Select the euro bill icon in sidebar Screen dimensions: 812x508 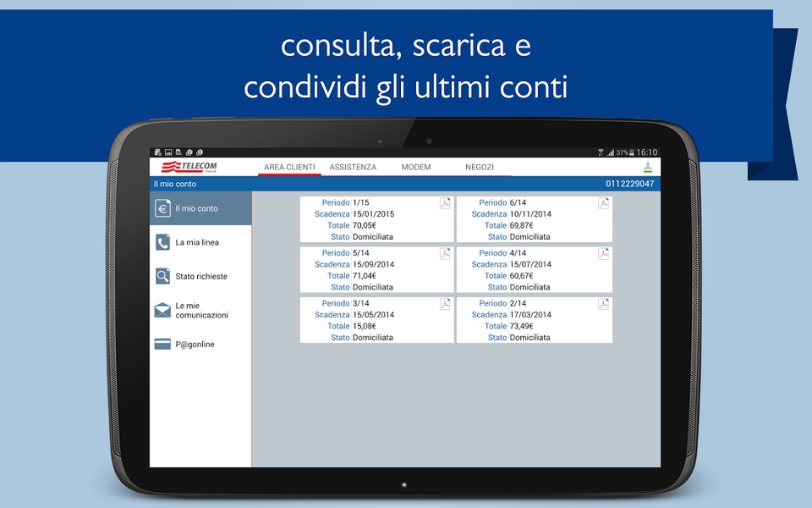tap(162, 208)
